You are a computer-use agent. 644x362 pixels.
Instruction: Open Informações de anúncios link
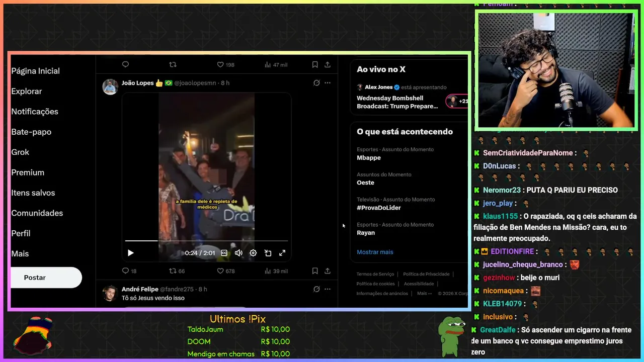pos(382,293)
